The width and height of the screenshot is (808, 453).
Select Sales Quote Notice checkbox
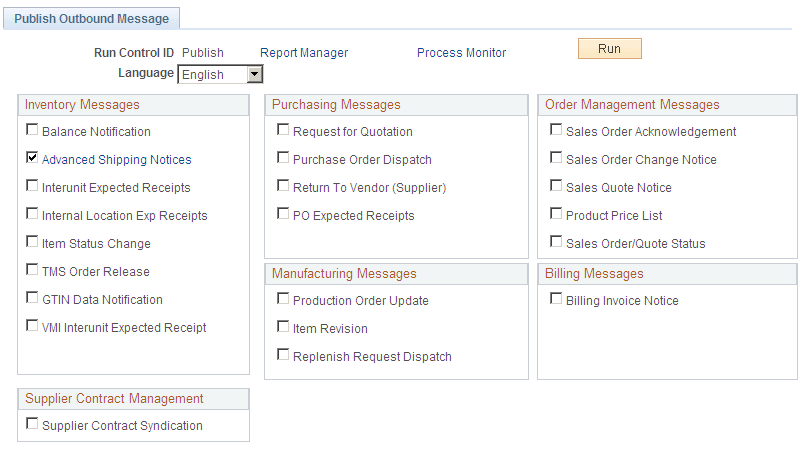pyautogui.click(x=556, y=185)
